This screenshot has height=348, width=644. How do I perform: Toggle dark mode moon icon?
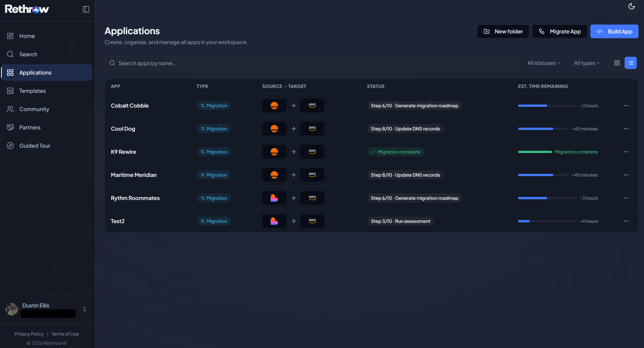tap(632, 6)
